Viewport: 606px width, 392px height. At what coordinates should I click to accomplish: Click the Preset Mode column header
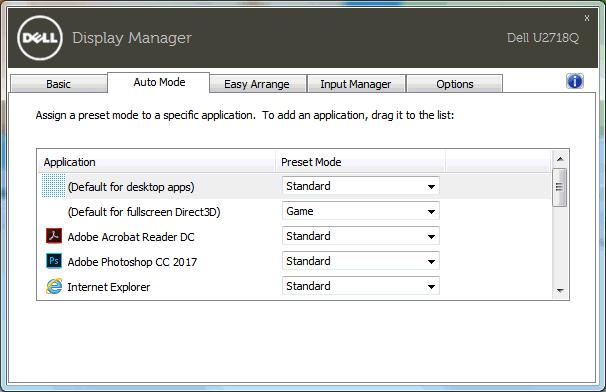360,162
